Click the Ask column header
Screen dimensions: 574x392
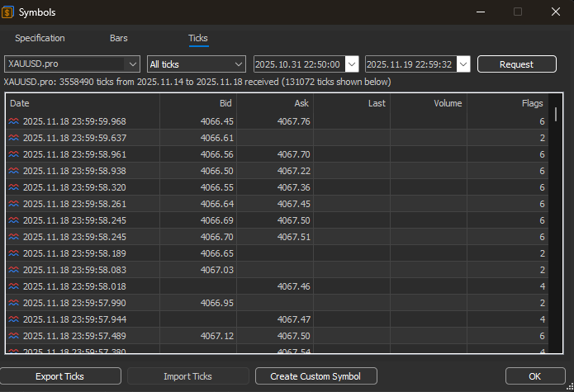coord(275,103)
